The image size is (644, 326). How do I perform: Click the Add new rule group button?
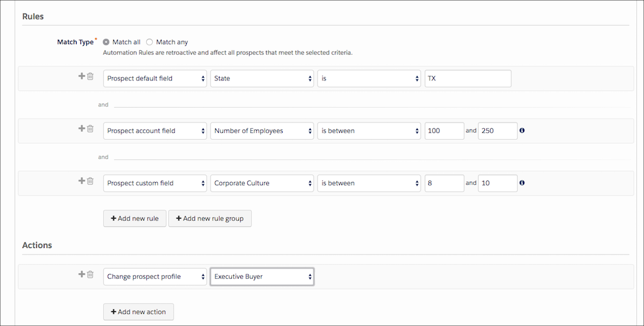210,218
